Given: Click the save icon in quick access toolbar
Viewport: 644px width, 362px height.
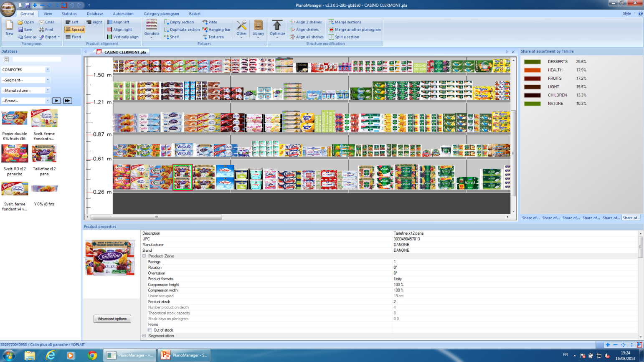Looking at the screenshot, I should (x=28, y=5).
